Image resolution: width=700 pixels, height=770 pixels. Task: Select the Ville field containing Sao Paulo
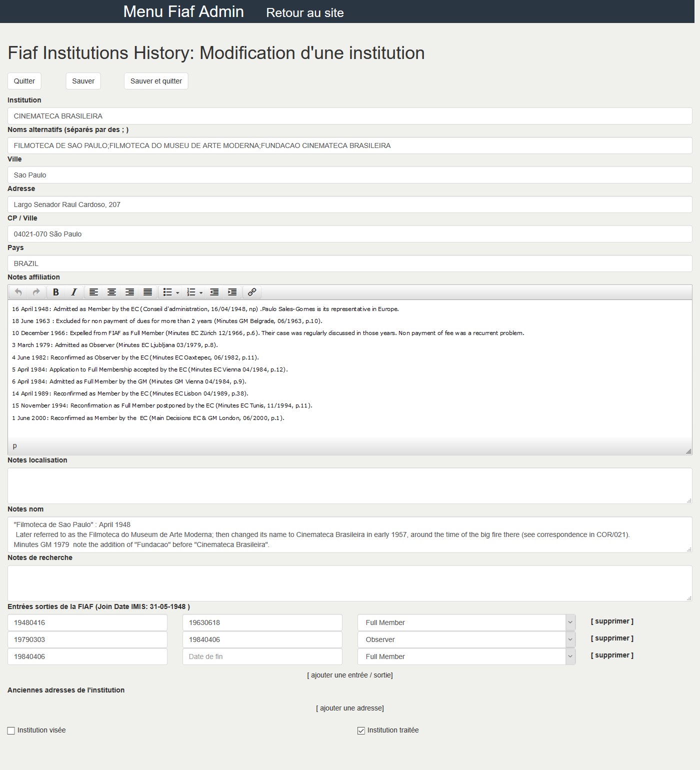(350, 175)
